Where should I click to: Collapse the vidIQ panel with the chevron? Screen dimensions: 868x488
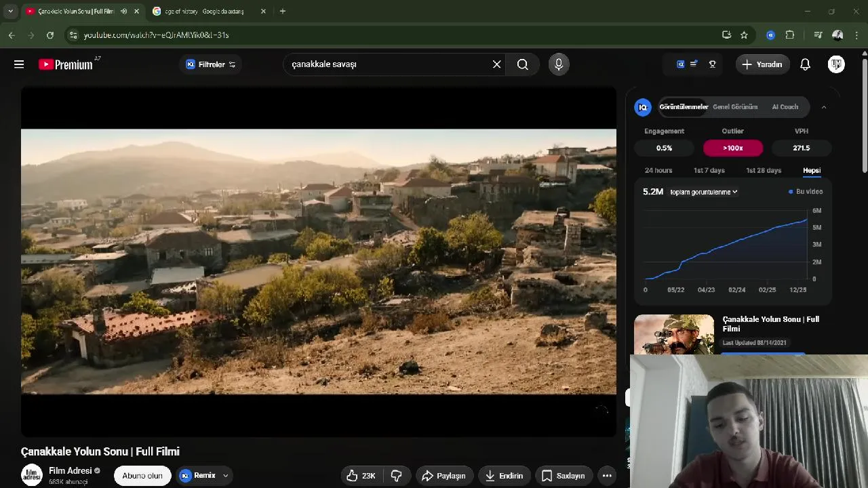[824, 107]
